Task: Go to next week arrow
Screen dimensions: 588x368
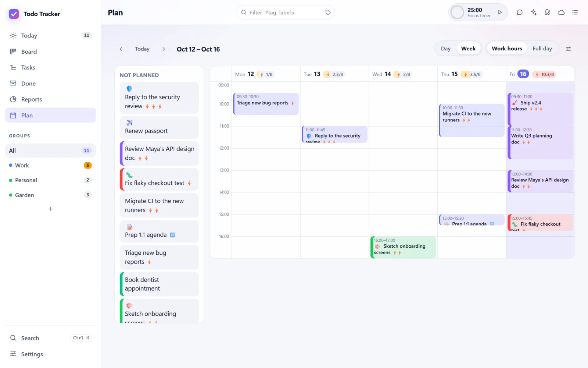Action: (x=164, y=49)
